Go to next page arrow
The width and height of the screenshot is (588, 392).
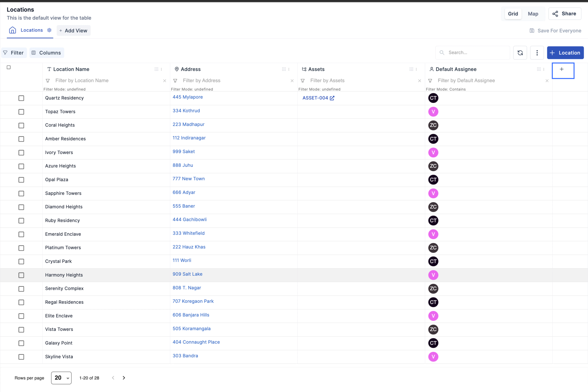(124, 378)
